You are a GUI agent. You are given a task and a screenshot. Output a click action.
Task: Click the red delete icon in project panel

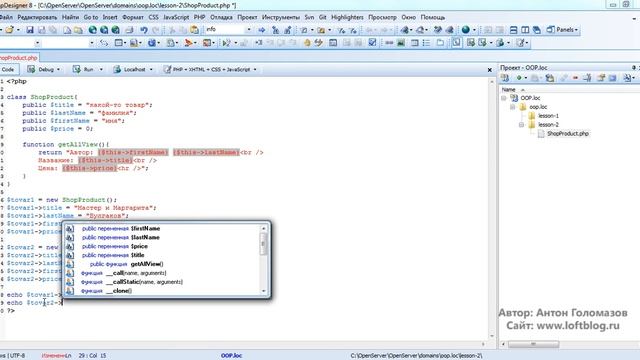coord(576,78)
